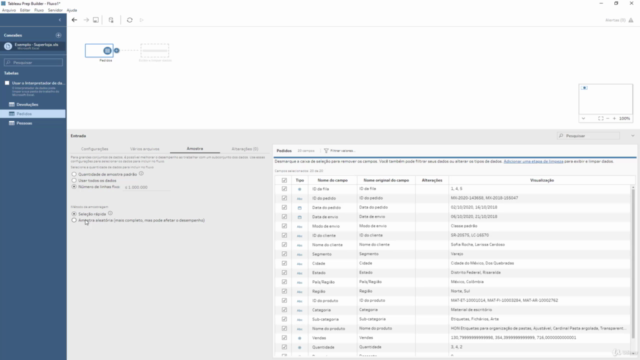Open the Editar menu
The height and width of the screenshot is (360, 640).
[25, 10]
